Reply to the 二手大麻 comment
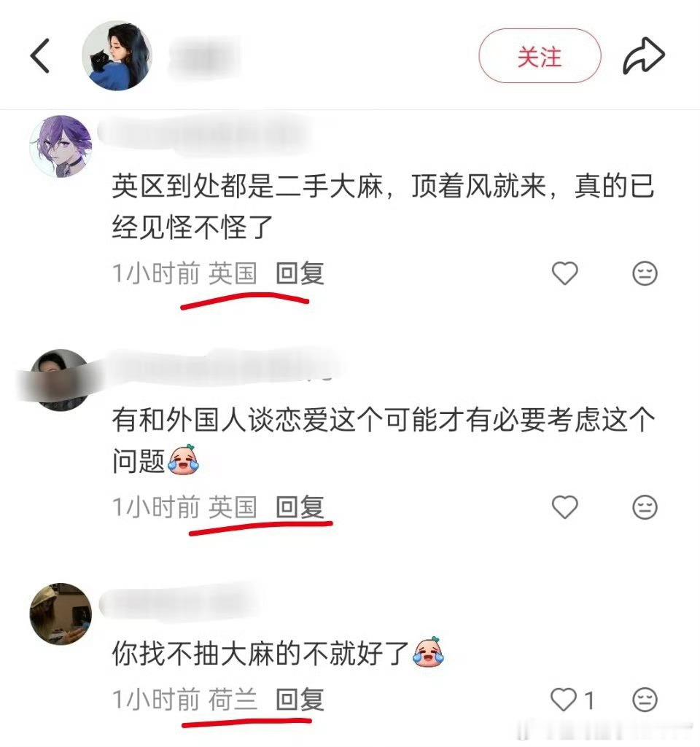The image size is (700, 747). 300,273
